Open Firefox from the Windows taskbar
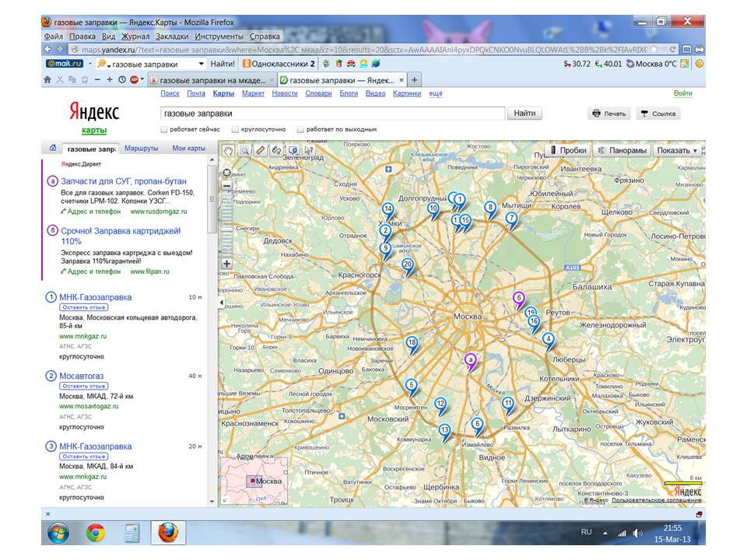 pos(167,533)
